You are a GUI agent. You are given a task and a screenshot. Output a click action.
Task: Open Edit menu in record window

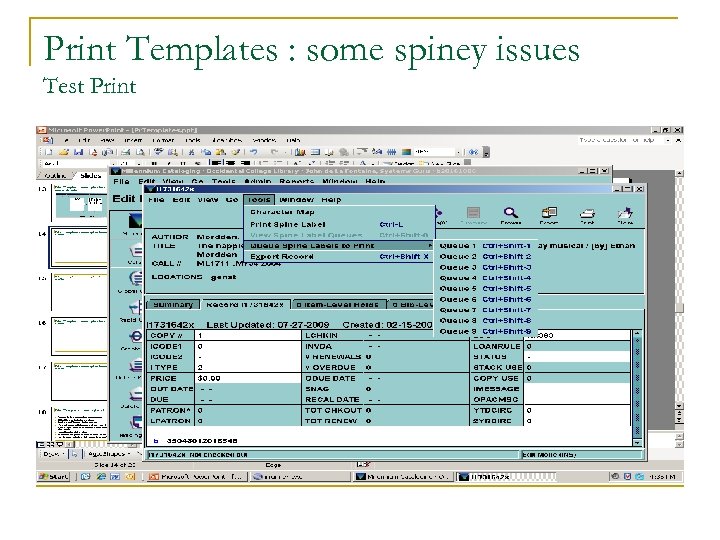tap(181, 200)
